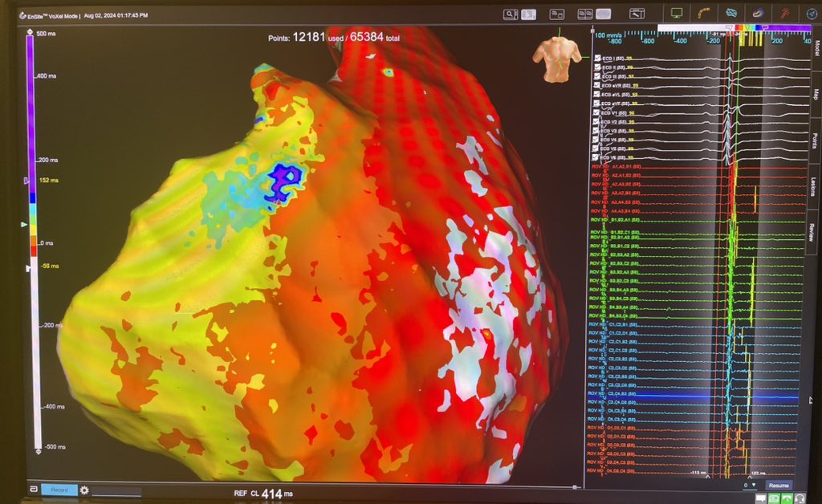Select the highlighted blue ROV HD waveform row
Viewport: 822px width, 504px height.
coord(694,396)
